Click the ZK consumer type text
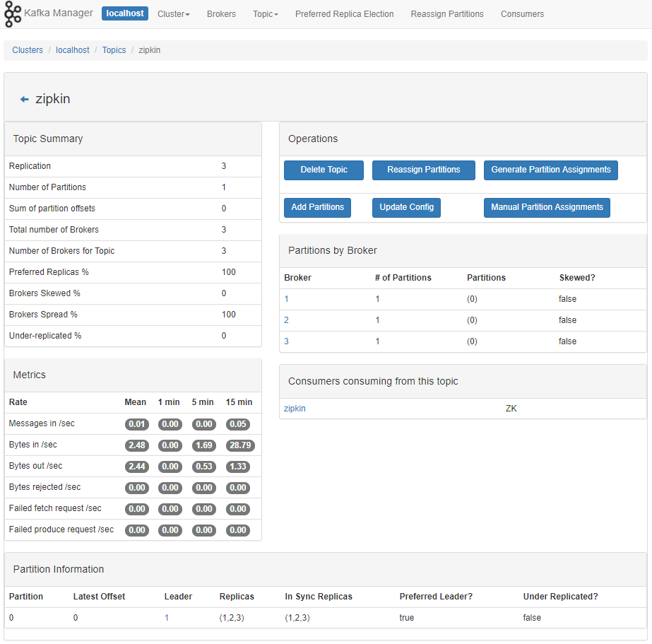The width and height of the screenshot is (652, 644). tap(511, 409)
